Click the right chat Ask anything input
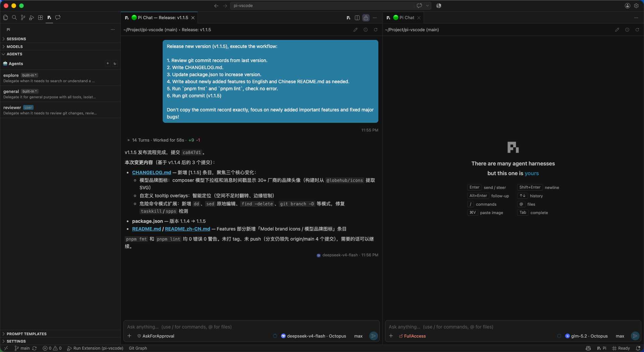 [x=513, y=327]
